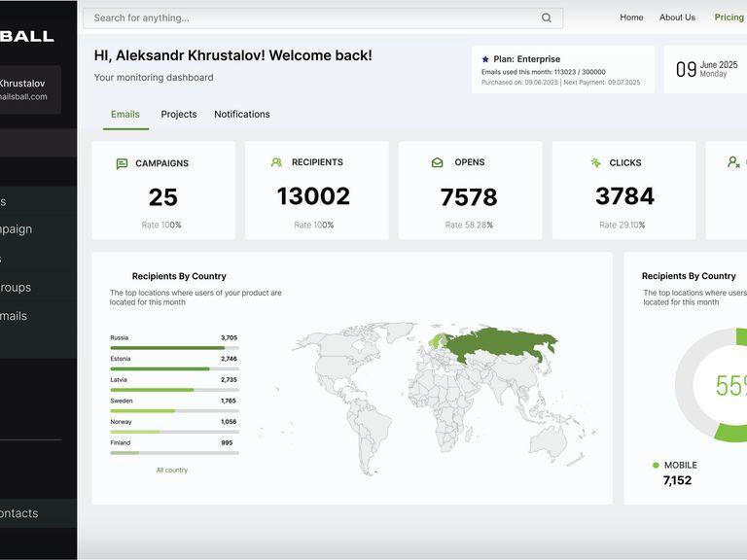Screen dimensions: 747x560
Task: Click the Finland value 995
Action: click(x=227, y=442)
